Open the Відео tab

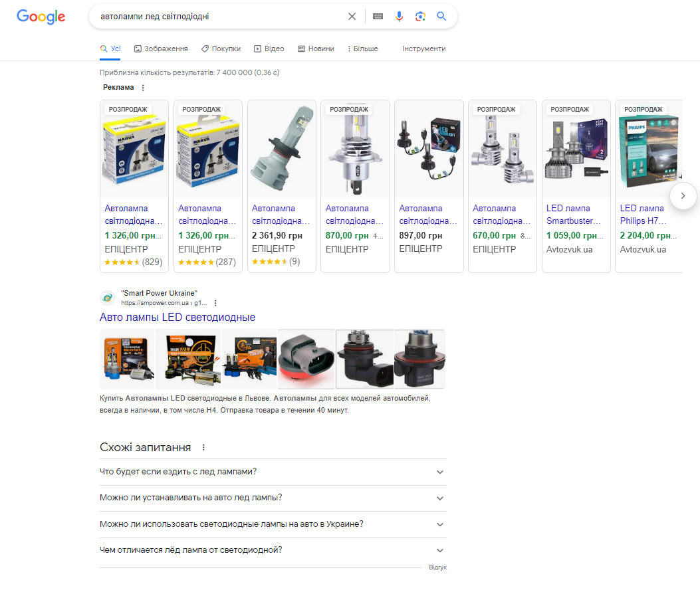point(269,49)
